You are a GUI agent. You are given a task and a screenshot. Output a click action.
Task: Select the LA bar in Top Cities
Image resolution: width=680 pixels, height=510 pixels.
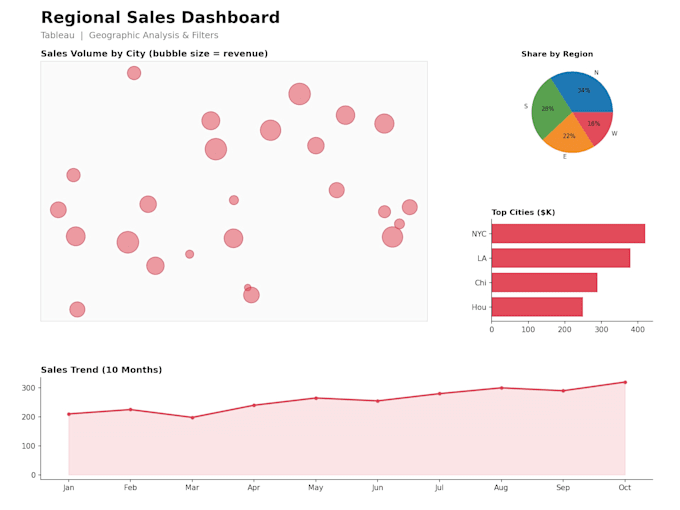point(561,258)
